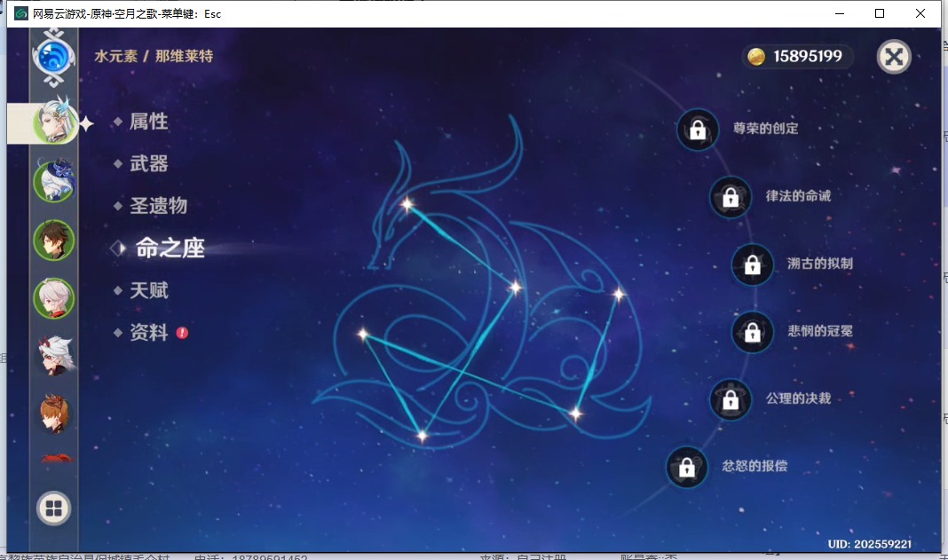The width and height of the screenshot is (948, 560).
Task: Select the blue-and-white-haired character portrait
Action: 53,180
